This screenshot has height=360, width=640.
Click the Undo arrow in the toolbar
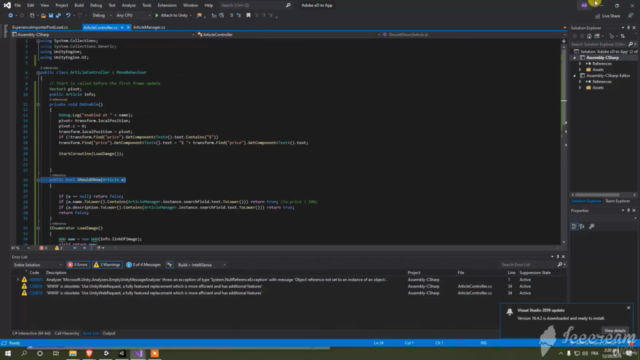68,16
